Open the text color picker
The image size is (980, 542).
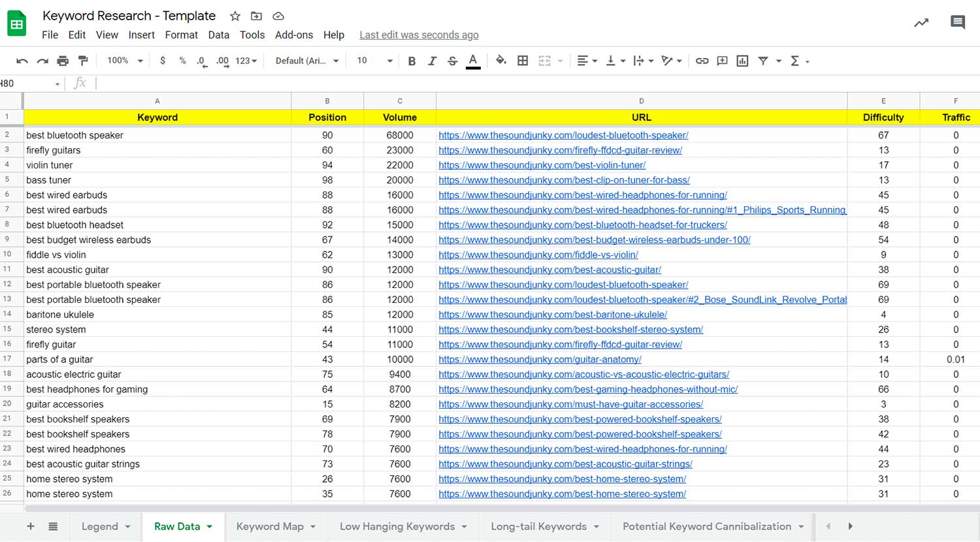tap(473, 60)
